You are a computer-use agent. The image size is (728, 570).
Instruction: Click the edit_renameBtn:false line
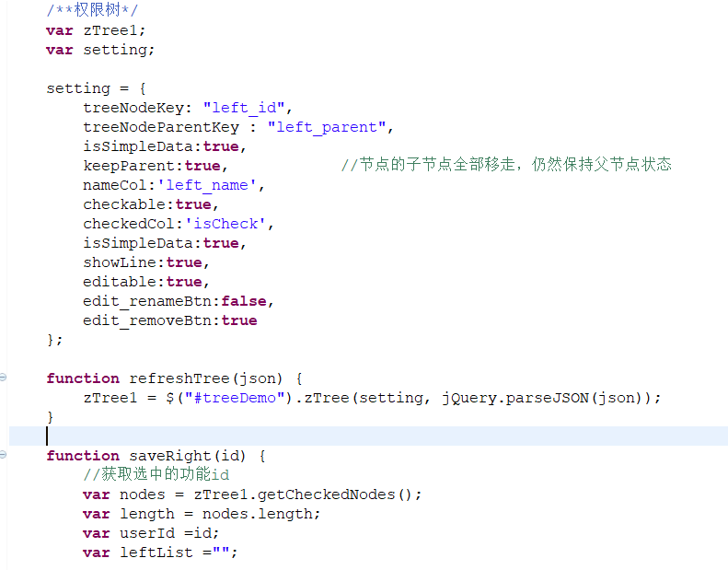click(x=179, y=301)
